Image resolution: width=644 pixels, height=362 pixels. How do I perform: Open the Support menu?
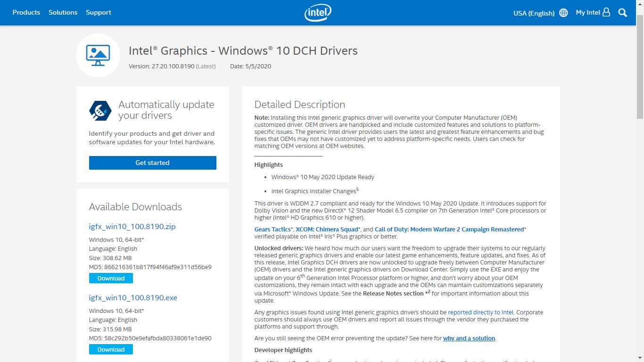pos(98,12)
